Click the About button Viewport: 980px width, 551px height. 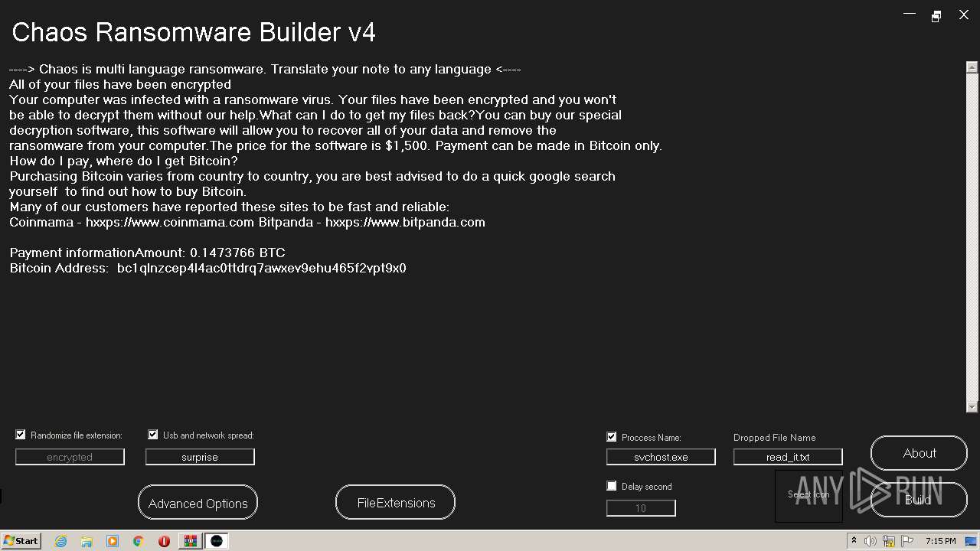(x=919, y=453)
